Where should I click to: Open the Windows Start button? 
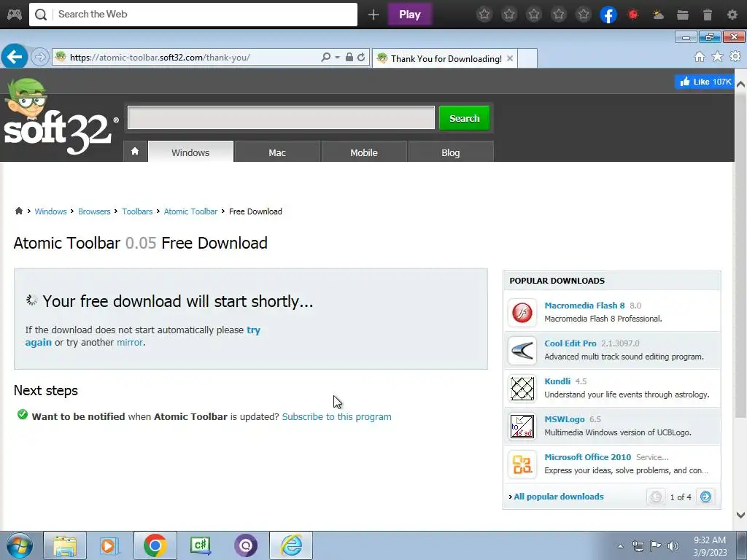[20, 545]
